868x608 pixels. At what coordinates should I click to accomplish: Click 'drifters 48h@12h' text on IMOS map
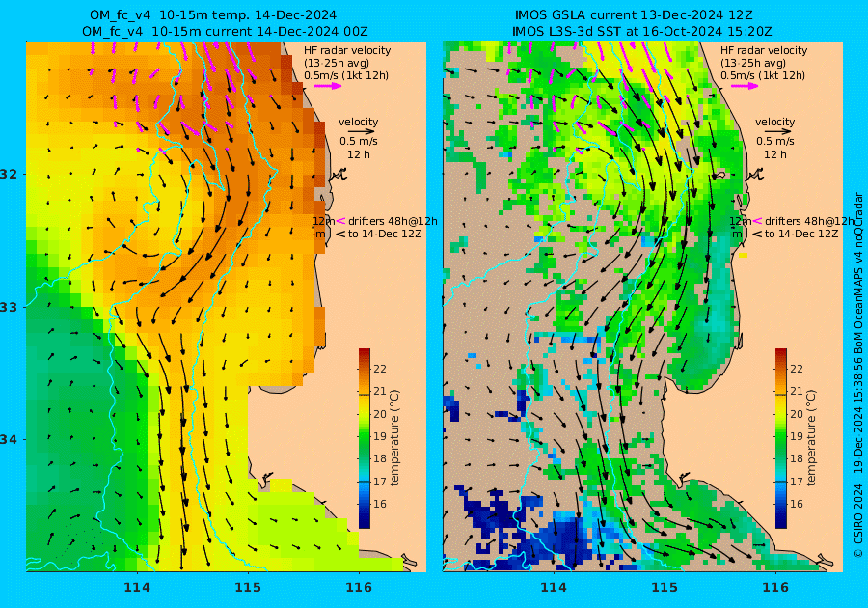point(809,221)
